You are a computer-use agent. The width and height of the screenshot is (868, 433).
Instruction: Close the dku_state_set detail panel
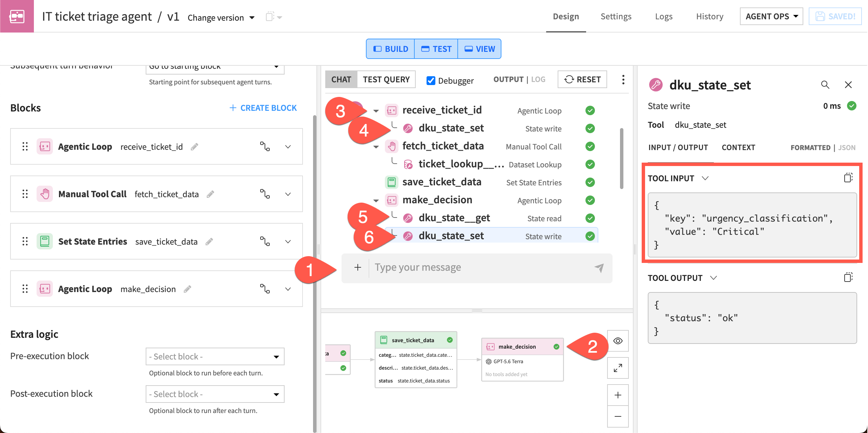tap(848, 85)
